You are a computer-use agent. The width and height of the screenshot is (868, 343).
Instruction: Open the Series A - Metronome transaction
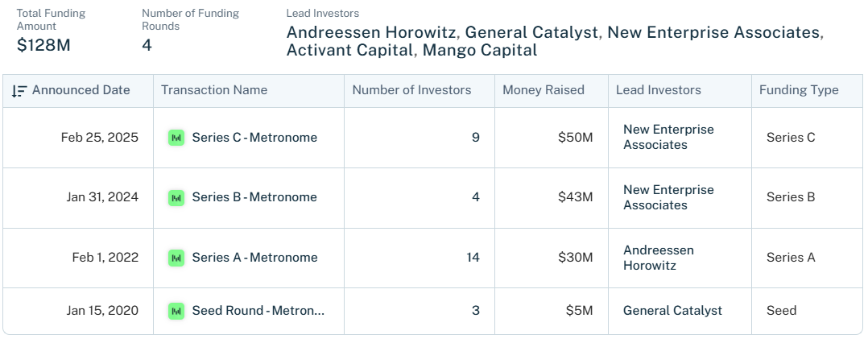[254, 258]
